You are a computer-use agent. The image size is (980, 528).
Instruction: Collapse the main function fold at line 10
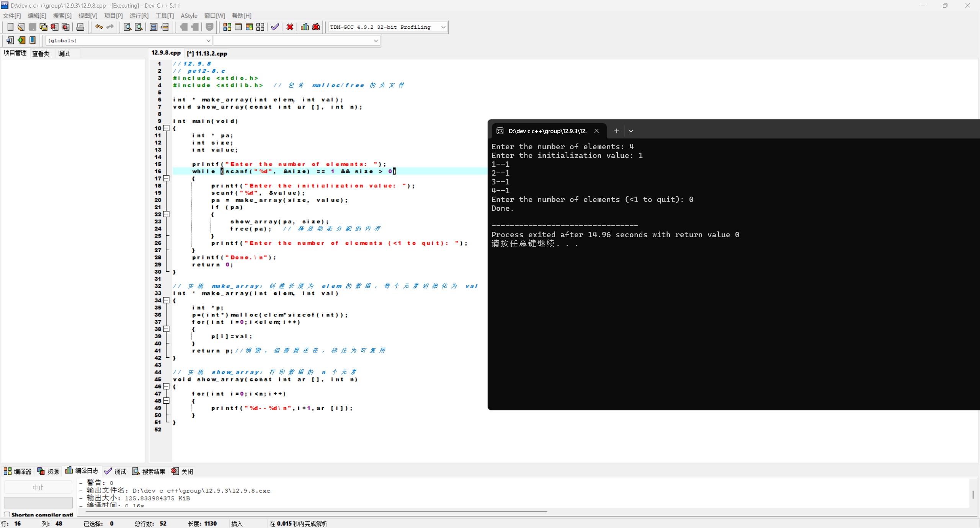[166, 128]
